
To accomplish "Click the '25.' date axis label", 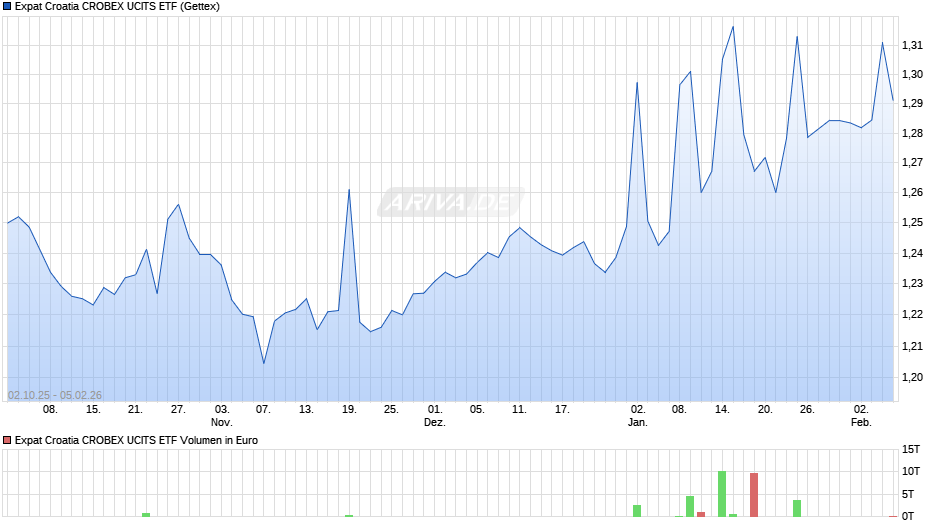I will point(391,410).
